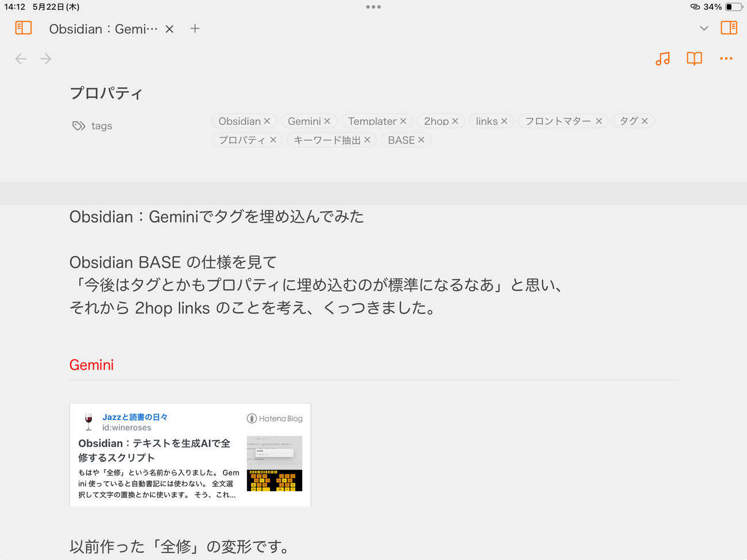
Task: Toggle the left sidebar panel
Action: [24, 28]
